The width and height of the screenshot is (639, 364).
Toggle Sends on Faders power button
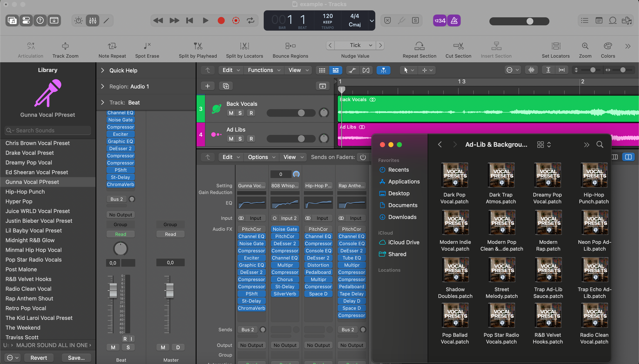[363, 157]
